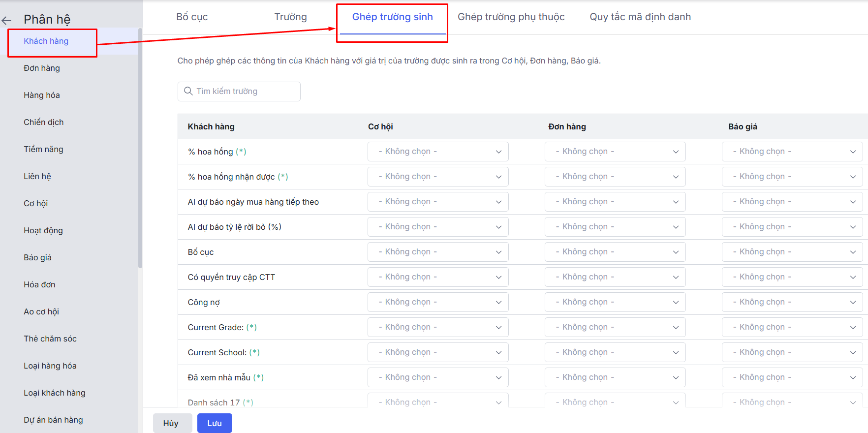
Task: Open Quy tắc mã định danh tab
Action: point(640,17)
